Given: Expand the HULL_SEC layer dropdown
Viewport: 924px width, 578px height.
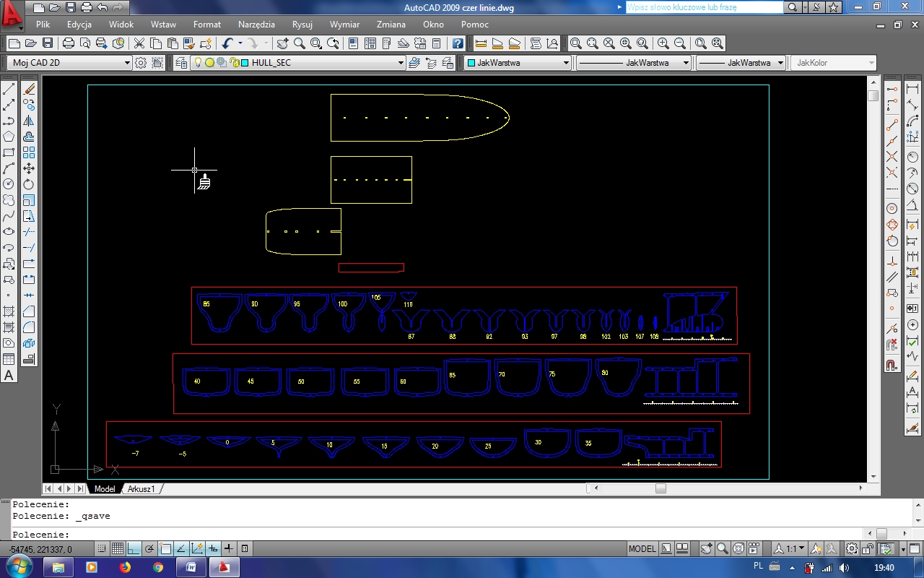Looking at the screenshot, I should [401, 63].
